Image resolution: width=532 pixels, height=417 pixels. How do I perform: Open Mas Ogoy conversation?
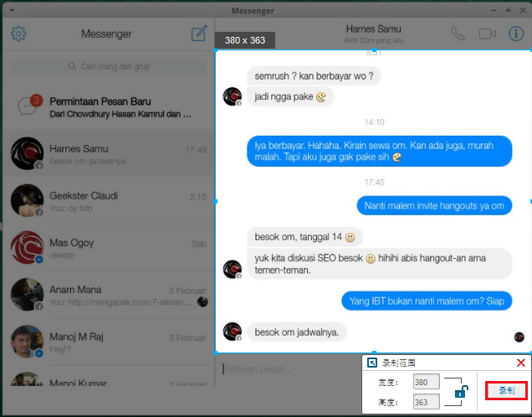click(x=109, y=248)
